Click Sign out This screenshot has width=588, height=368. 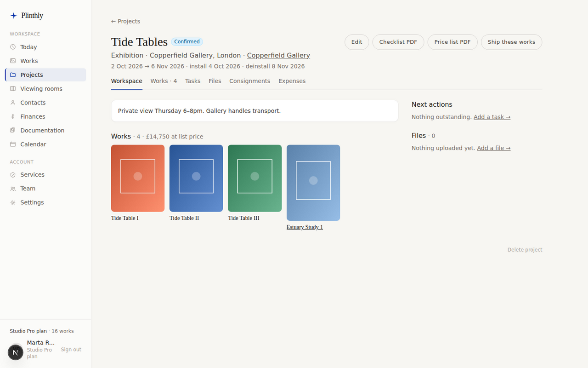[71, 350]
